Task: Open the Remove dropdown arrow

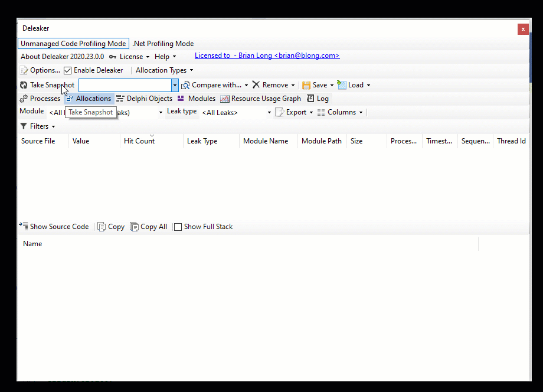Action: click(293, 85)
